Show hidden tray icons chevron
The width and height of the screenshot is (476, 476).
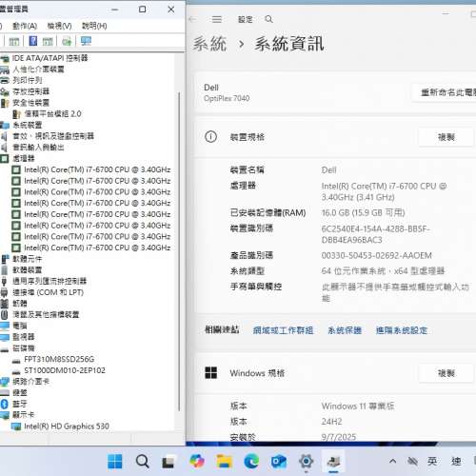(x=392, y=461)
